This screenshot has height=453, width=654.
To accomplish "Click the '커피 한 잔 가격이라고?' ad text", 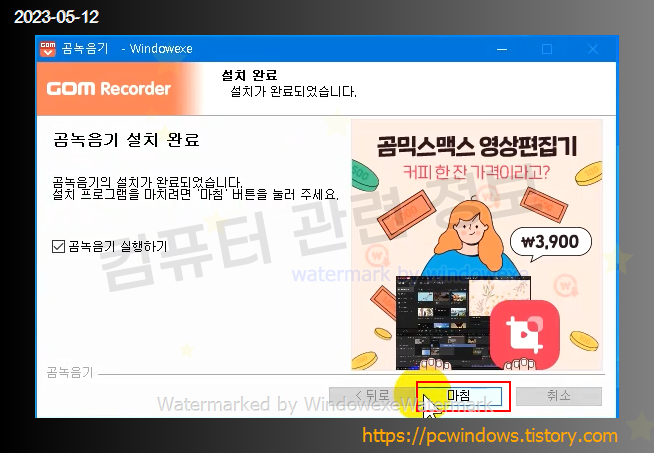I will pos(477,172).
